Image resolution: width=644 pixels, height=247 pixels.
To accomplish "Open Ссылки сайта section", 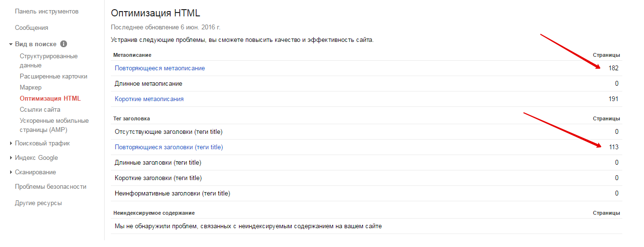I will pos(40,110).
